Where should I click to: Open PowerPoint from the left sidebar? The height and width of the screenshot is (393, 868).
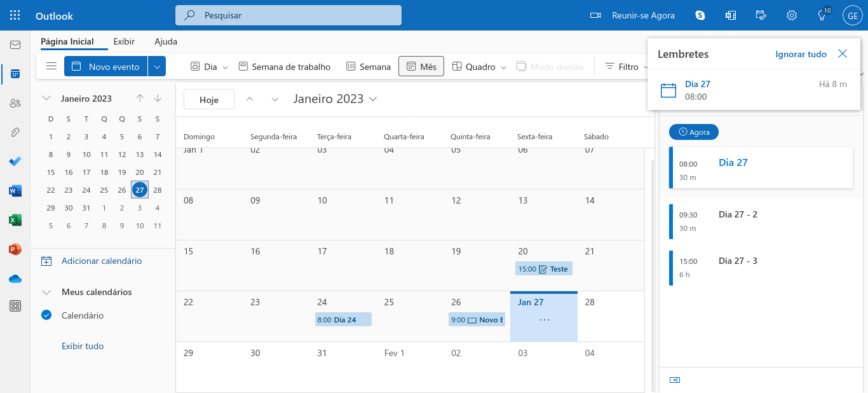tap(15, 249)
